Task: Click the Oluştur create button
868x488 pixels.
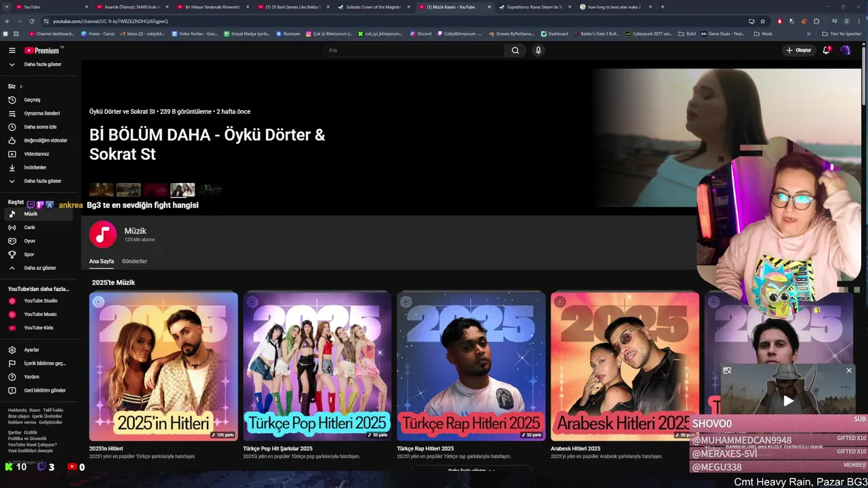Action: (x=799, y=50)
